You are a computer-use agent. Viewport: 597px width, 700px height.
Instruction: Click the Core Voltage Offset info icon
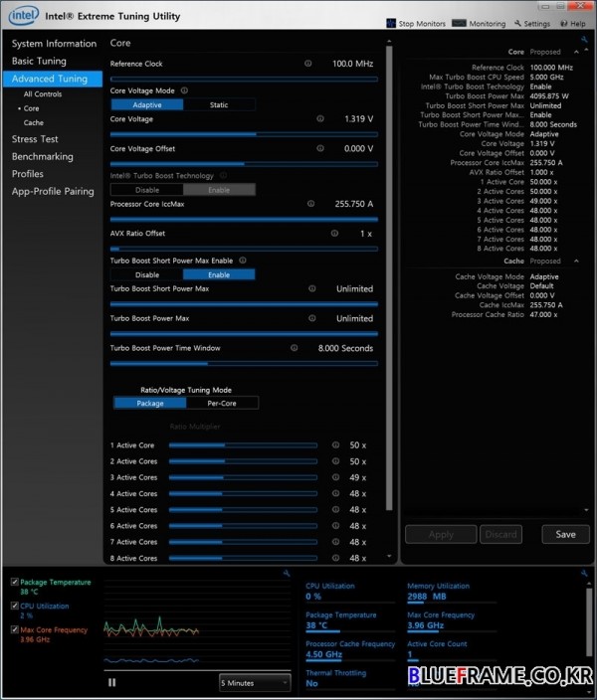pos(320,148)
